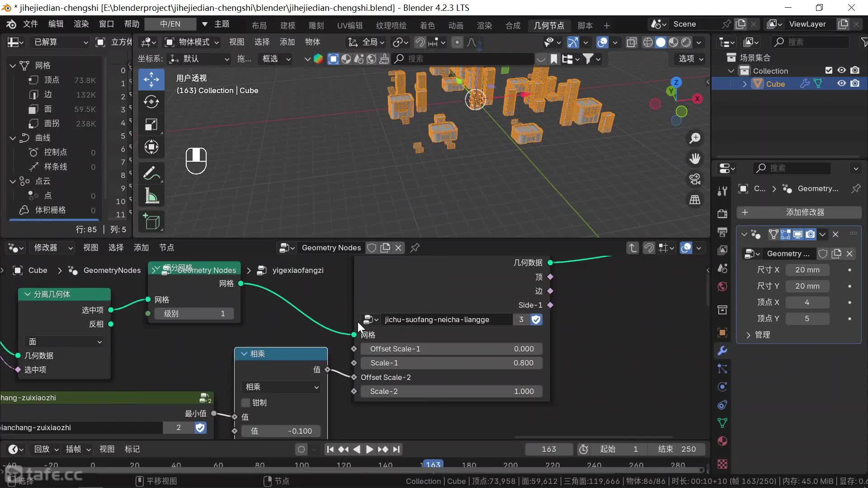Viewport: 868px width, 488px height.
Task: Click the current frame field 163
Action: [x=548, y=449]
